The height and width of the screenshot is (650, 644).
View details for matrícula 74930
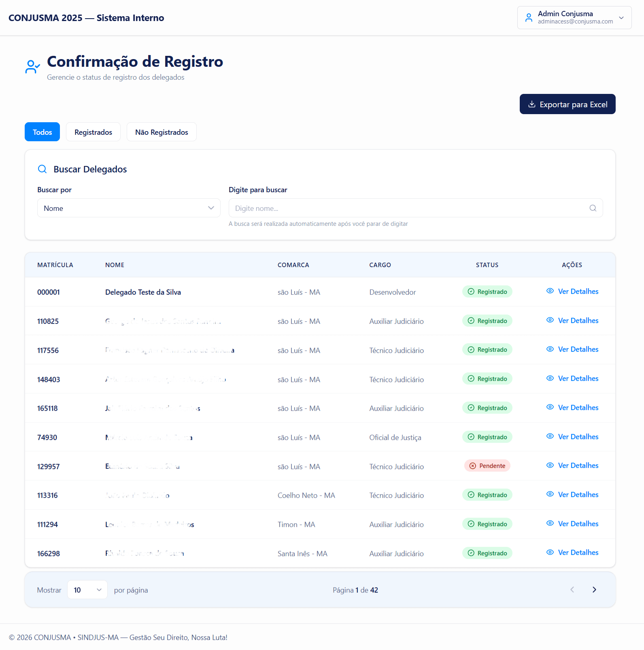click(578, 437)
